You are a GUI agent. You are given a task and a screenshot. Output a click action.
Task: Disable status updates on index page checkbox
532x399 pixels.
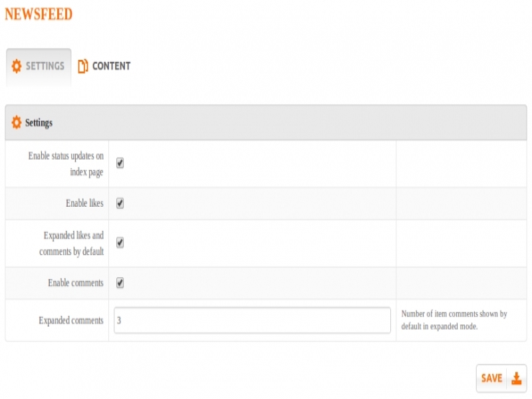click(120, 163)
